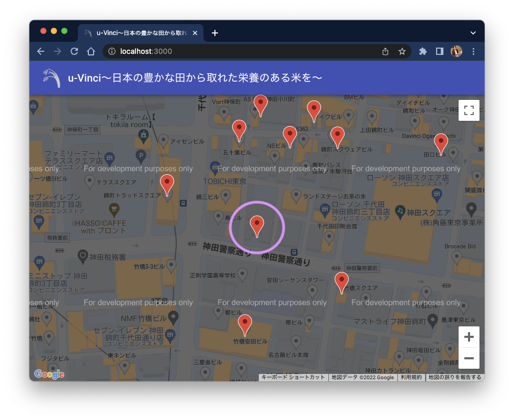Select the red marker at 錦町トラッドスクエア

click(x=167, y=185)
